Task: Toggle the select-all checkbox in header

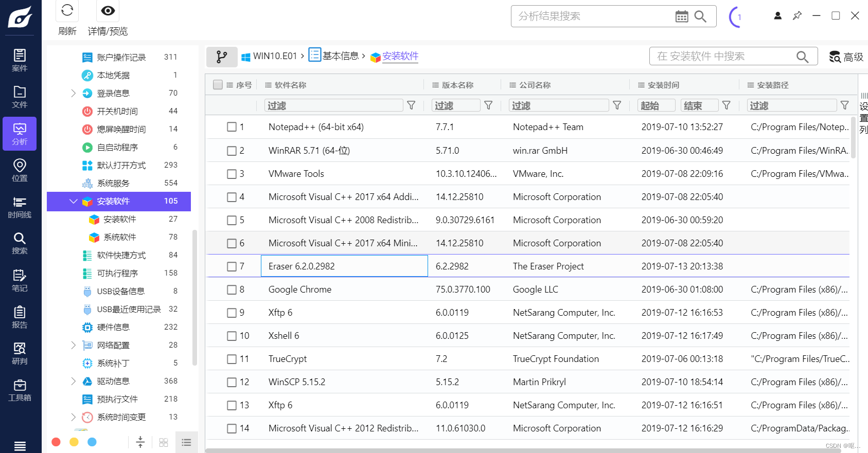Action: (x=218, y=85)
